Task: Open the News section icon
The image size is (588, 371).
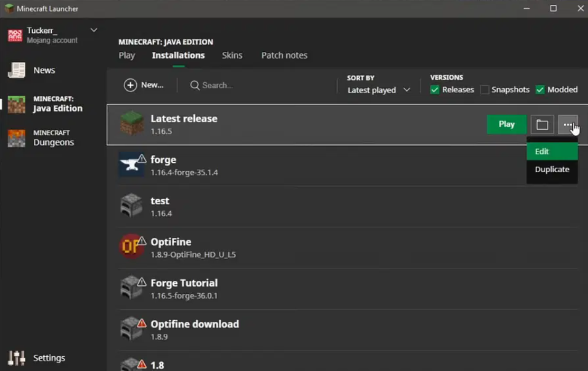Action: [x=16, y=70]
